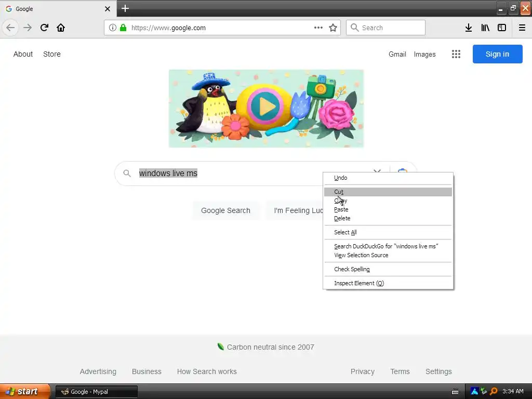Click the 3:34 AM clock

pos(513,392)
